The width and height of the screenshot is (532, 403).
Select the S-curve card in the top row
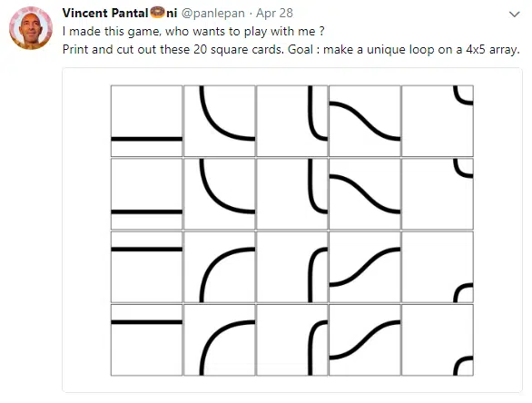click(x=365, y=121)
